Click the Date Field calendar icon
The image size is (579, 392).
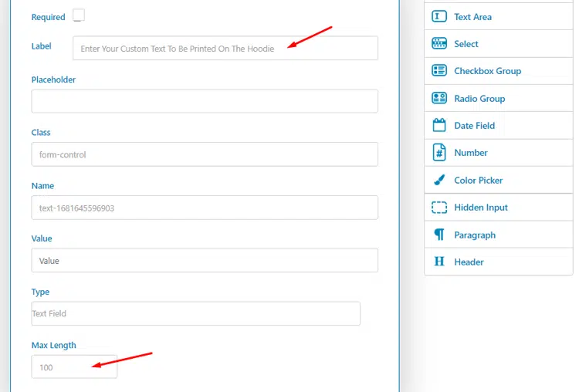[439, 126]
